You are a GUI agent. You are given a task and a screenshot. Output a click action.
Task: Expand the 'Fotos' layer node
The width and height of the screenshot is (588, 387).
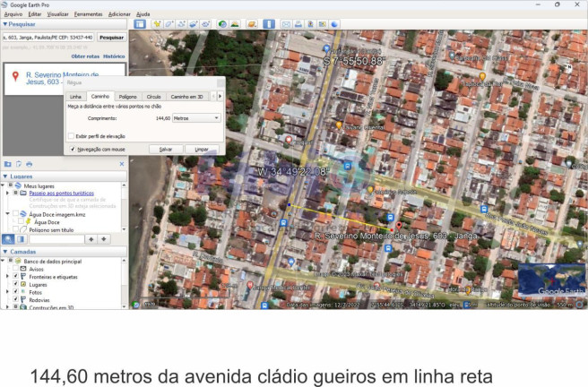click(7, 291)
